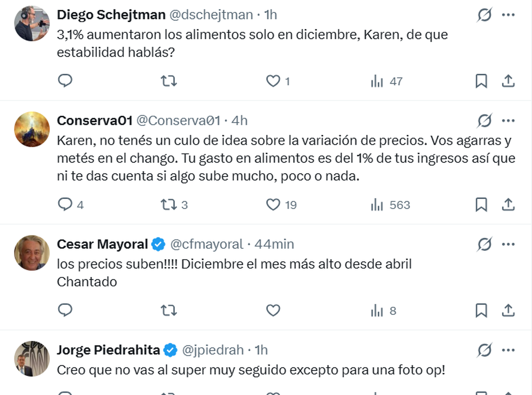This screenshot has height=395, width=532.
Task: Open more options for Diego Schejtman's tweet
Action: (x=508, y=15)
